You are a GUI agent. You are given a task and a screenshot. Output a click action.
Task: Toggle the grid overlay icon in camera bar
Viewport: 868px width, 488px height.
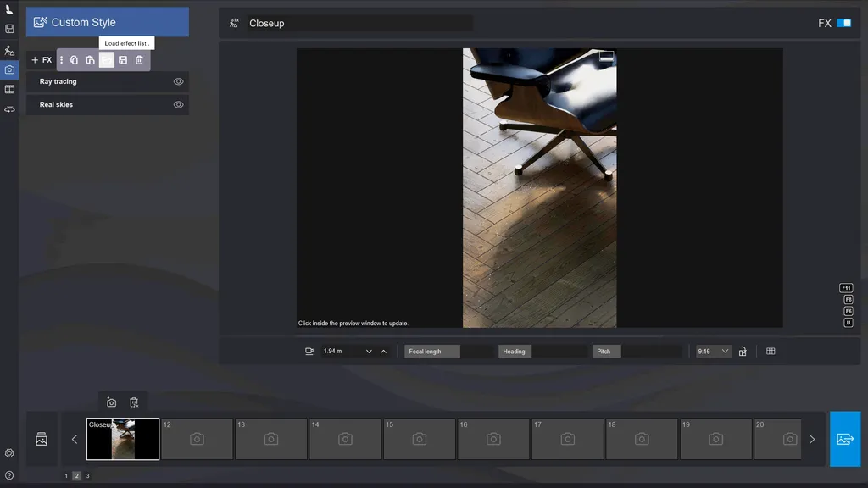click(771, 352)
